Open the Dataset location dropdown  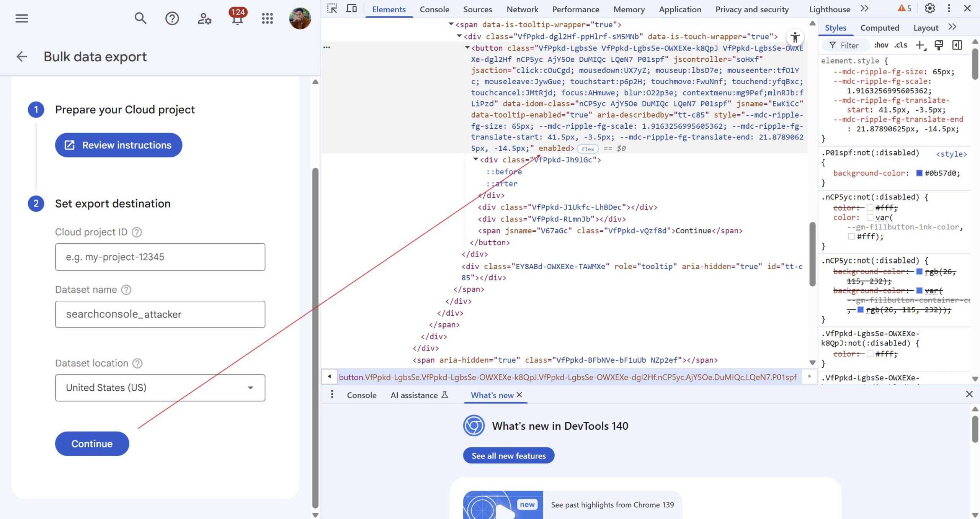pos(160,388)
